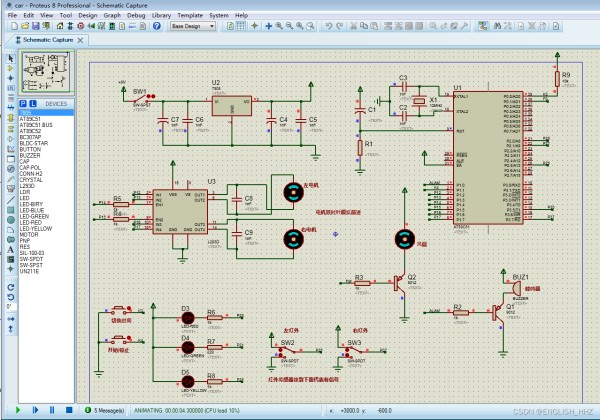Pause the simulation with pause button
The height and width of the screenshot is (420, 600).
52,410
